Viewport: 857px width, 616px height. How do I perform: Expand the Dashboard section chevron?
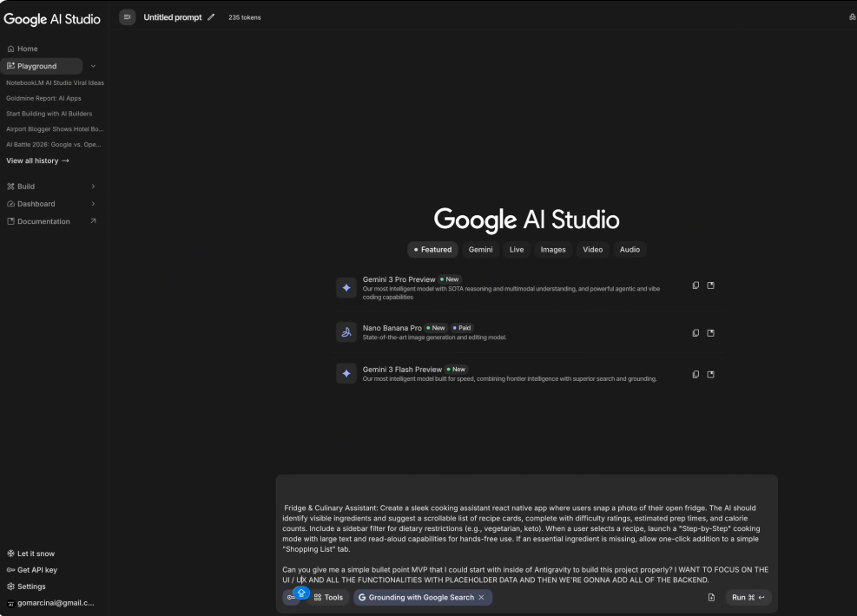coord(93,204)
